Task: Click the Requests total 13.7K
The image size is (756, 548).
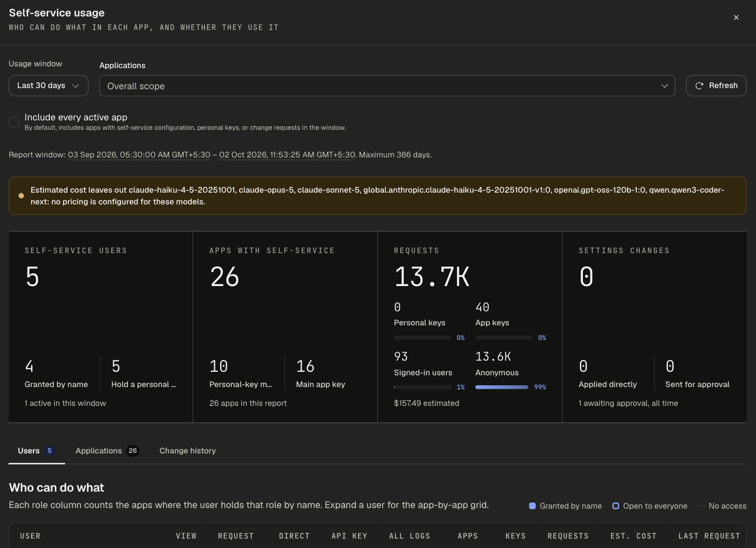Action: coord(431,277)
